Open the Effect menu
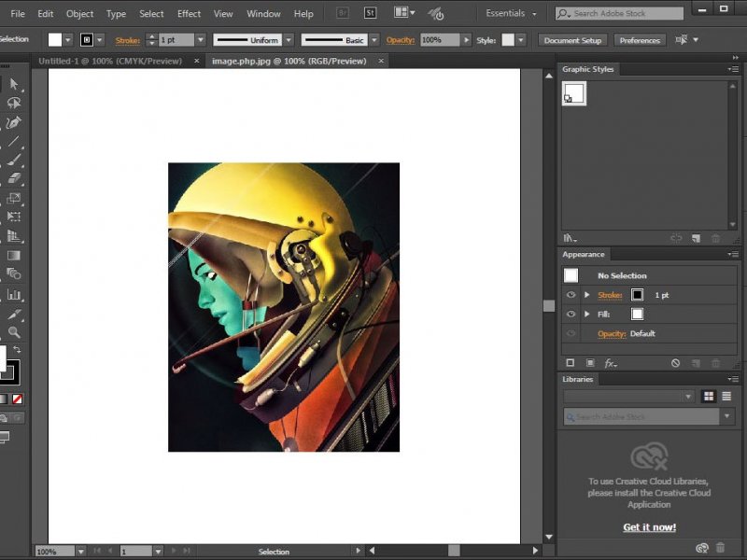Viewport: 747px width, 560px height. pos(189,14)
